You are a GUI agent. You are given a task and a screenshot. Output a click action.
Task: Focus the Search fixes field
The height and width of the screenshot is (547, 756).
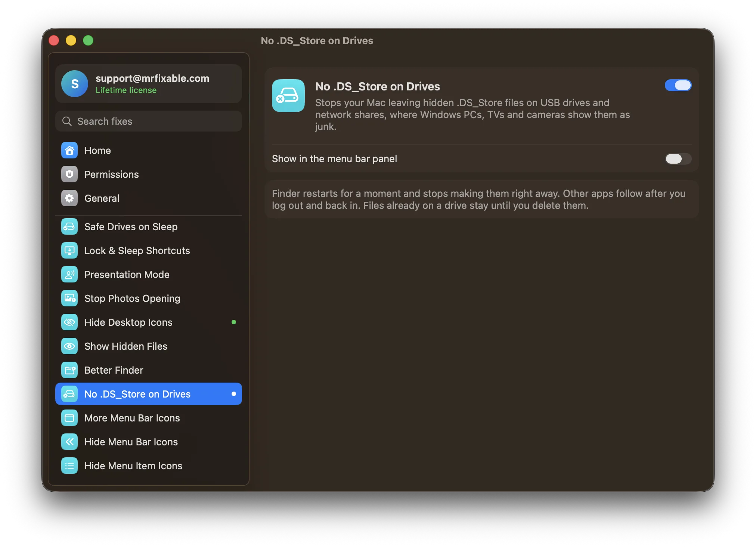(x=149, y=121)
